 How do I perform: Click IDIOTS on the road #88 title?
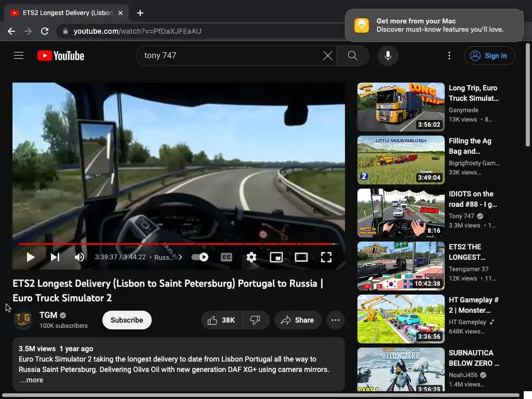[473, 199]
